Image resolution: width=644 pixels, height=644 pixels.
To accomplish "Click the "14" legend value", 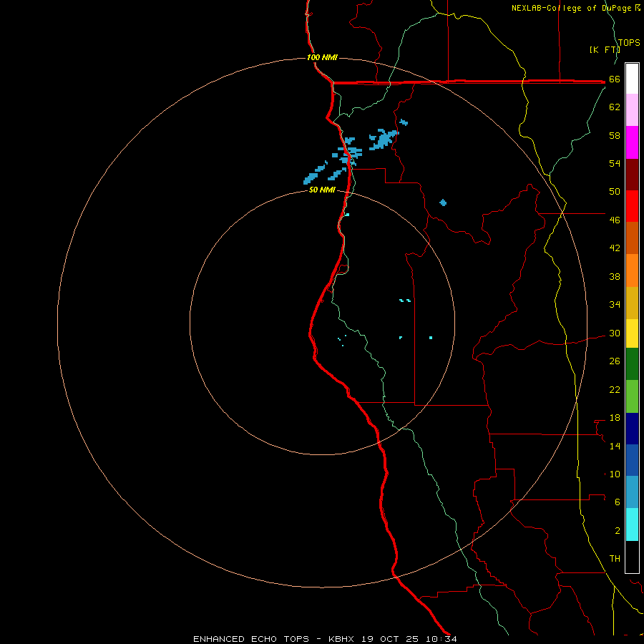I will (x=615, y=446).
